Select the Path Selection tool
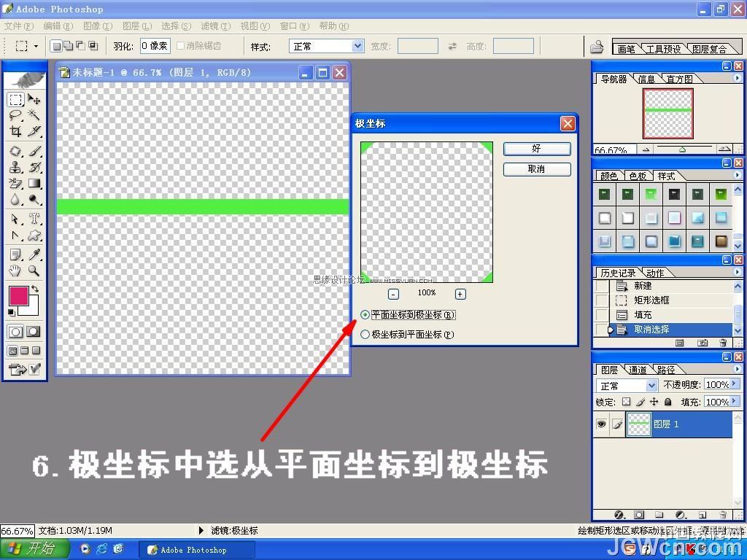 click(x=15, y=219)
